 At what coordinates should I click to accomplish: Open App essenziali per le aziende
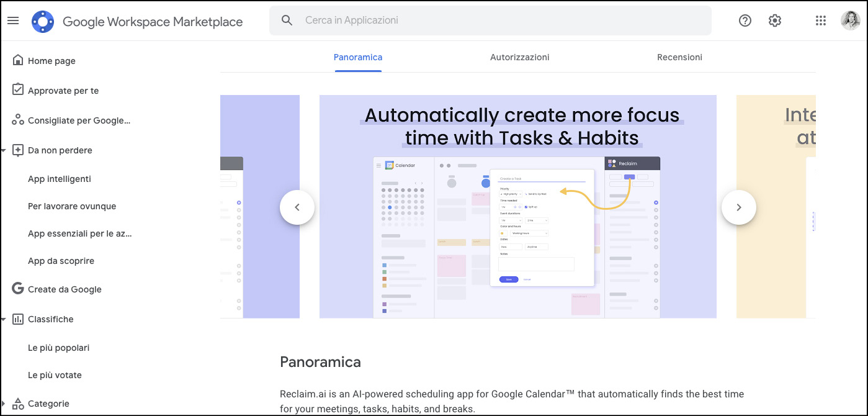click(x=80, y=233)
